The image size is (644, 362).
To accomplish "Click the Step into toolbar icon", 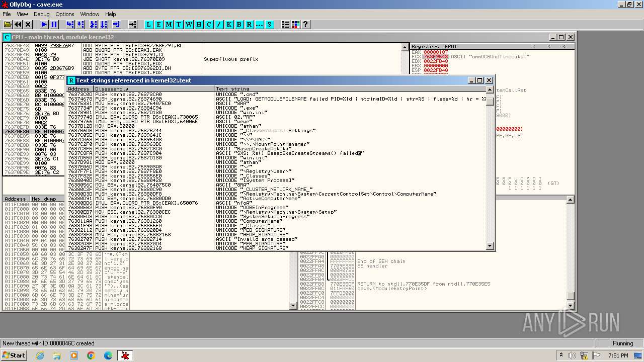I will [x=70, y=24].
